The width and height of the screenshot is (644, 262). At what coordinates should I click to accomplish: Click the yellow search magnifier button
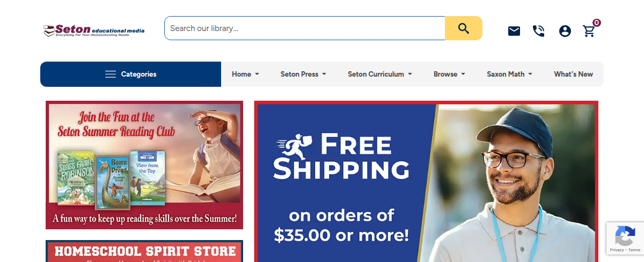(x=464, y=28)
